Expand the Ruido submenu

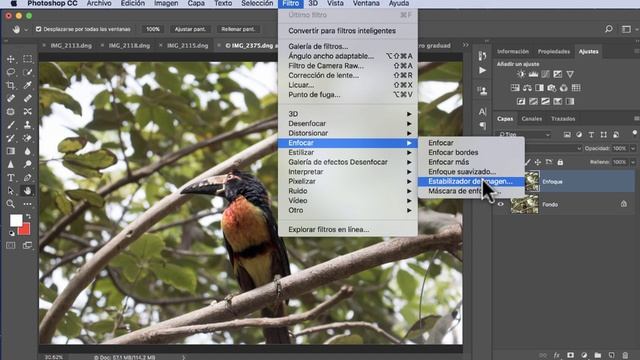point(347,191)
